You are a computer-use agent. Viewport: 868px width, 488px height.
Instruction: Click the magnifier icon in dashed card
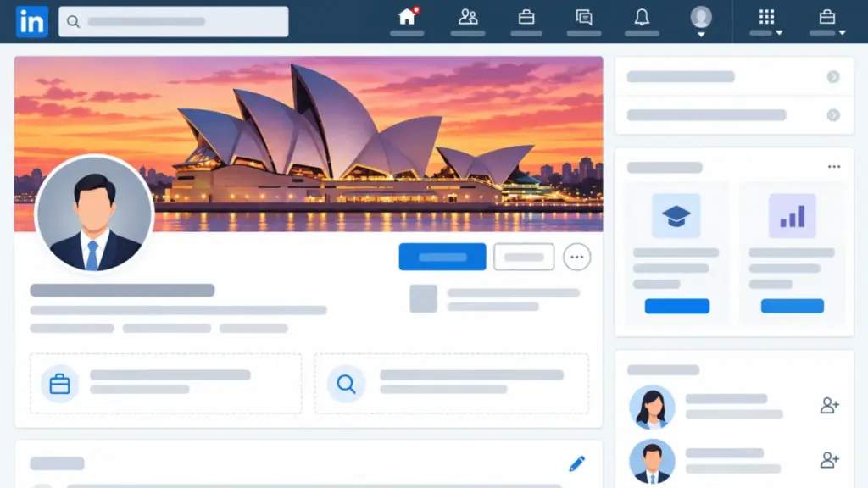346,384
